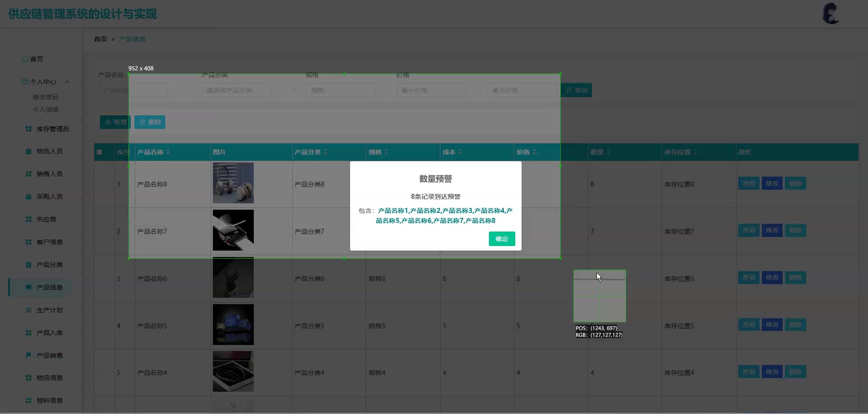Image resolution: width=868 pixels, height=414 pixels.
Task: Click the 物料信息 sidebar icon
Action: coord(29,400)
